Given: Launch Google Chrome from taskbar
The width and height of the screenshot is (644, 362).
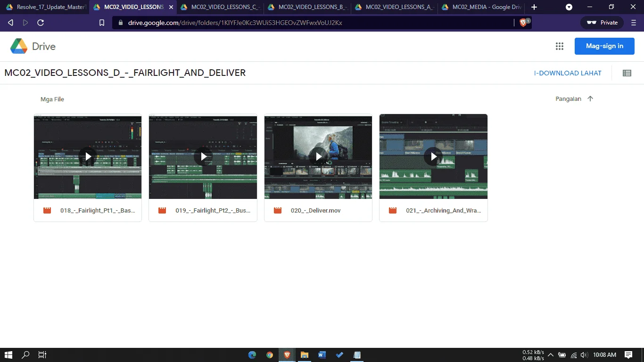Looking at the screenshot, I should [269, 355].
